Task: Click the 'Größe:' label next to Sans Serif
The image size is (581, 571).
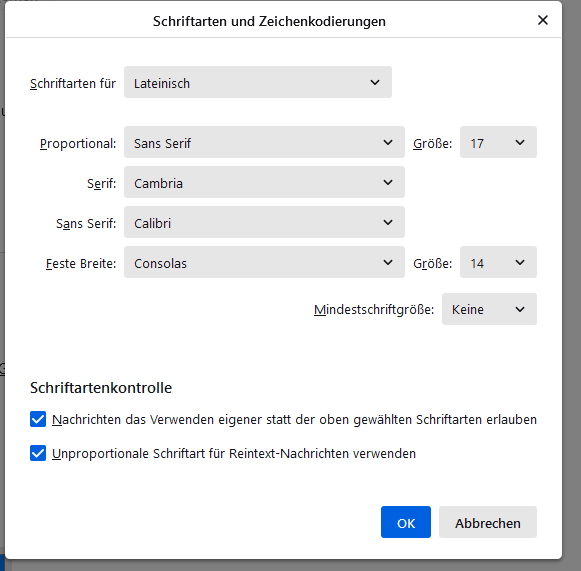Action: pyautogui.click(x=432, y=144)
